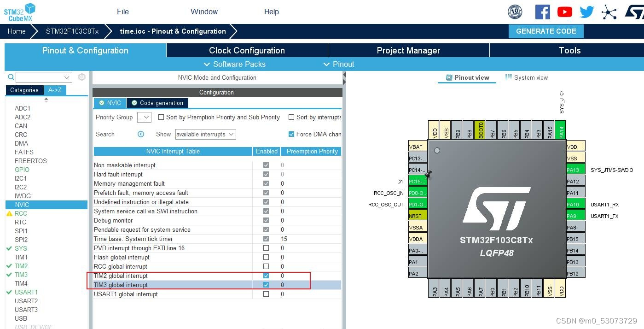Click the PB15 pin on the chip
This screenshot has width=644, height=329.
pos(575,239)
